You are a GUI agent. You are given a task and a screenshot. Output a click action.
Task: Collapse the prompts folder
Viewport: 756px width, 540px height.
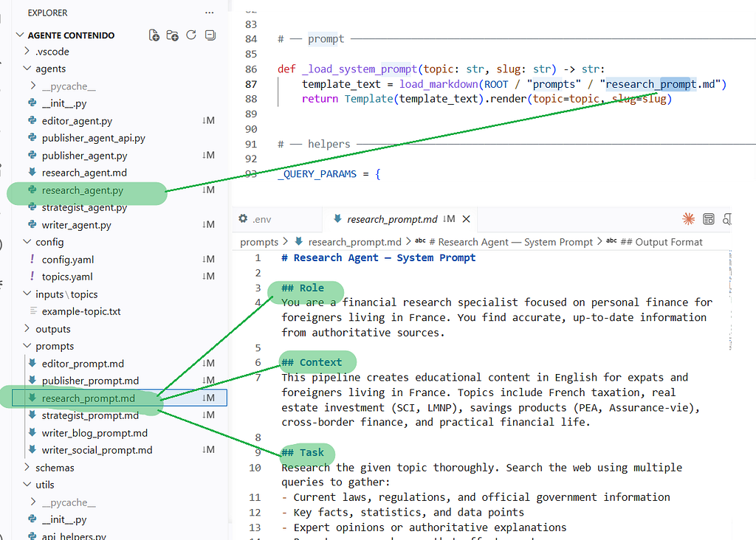pyautogui.click(x=27, y=346)
